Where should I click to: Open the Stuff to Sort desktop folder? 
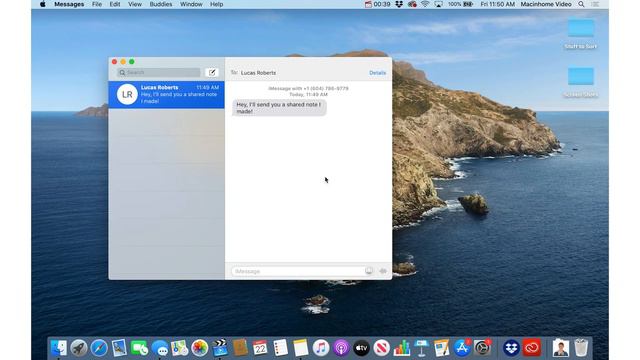coord(580,33)
